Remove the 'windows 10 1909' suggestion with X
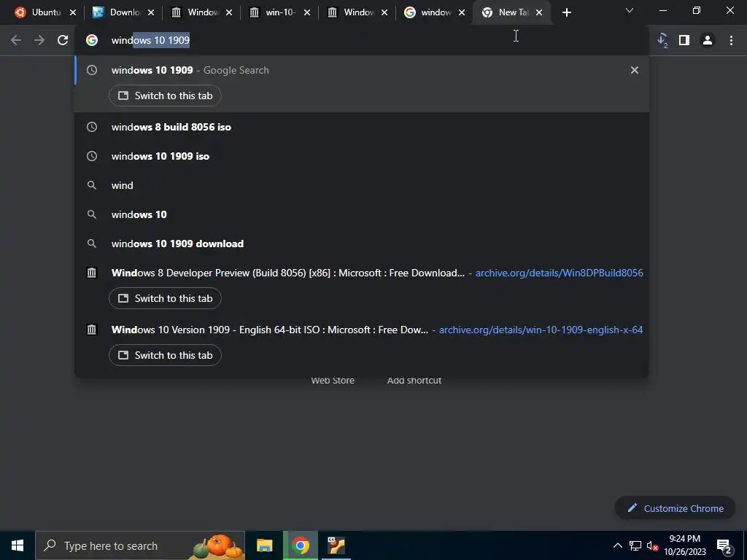747x560 pixels. pos(635,70)
